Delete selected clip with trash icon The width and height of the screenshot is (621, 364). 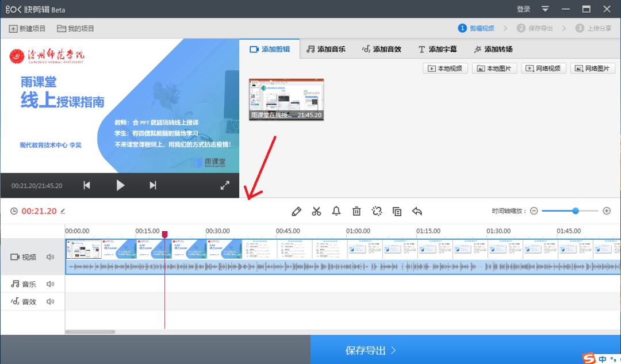coord(356,211)
